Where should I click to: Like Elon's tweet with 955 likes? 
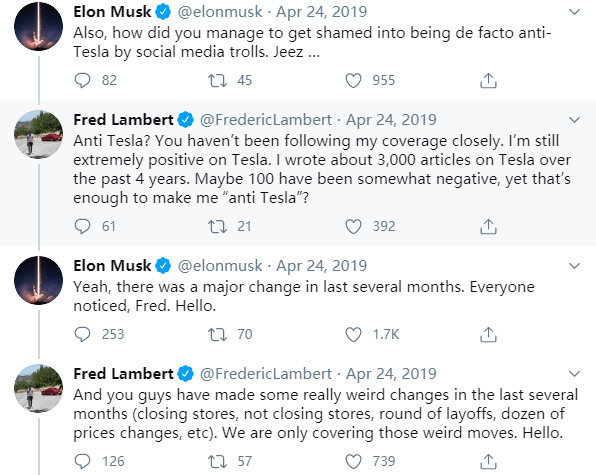(353, 81)
